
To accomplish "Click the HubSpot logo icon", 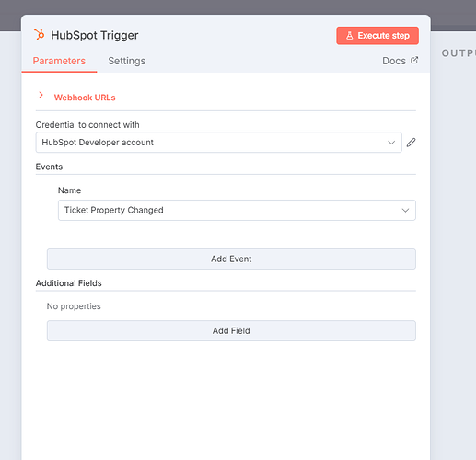I will click(40, 34).
